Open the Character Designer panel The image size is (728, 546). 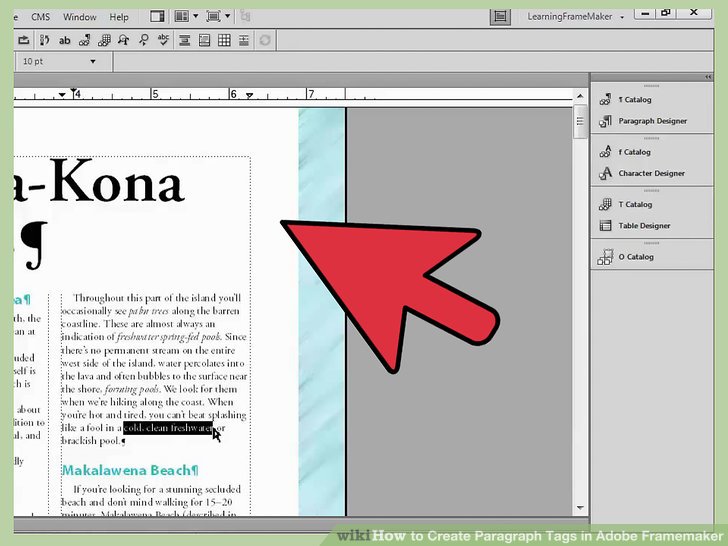pos(651,173)
